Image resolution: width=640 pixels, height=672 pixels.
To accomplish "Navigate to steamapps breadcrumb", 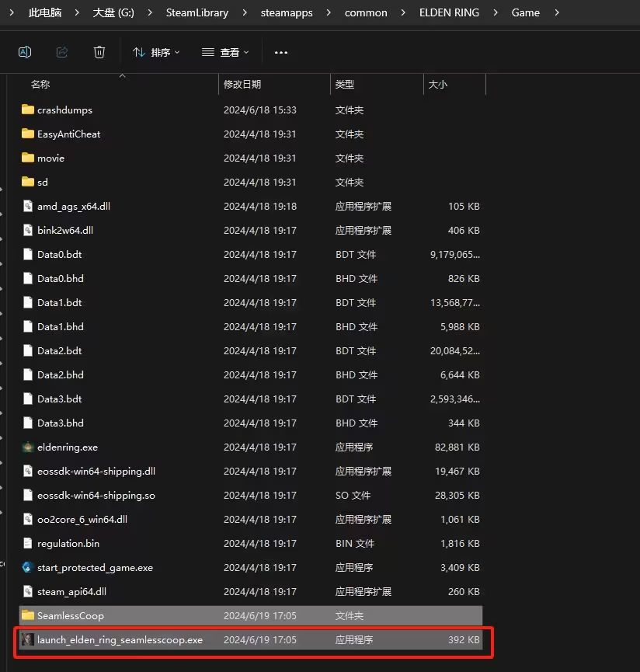I will point(287,13).
